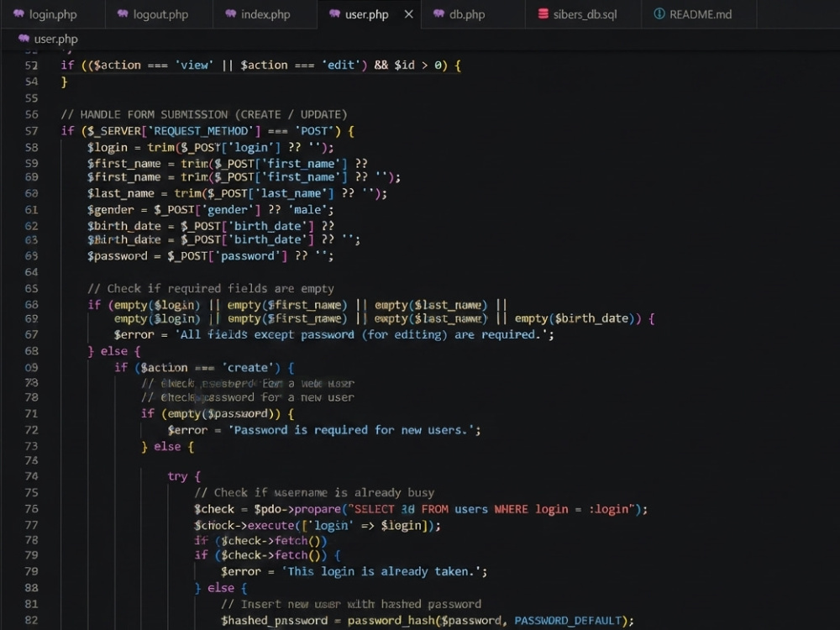Screen dimensions: 840x630
Task: Click the 'This login is already taken.' string
Action: 381,571
